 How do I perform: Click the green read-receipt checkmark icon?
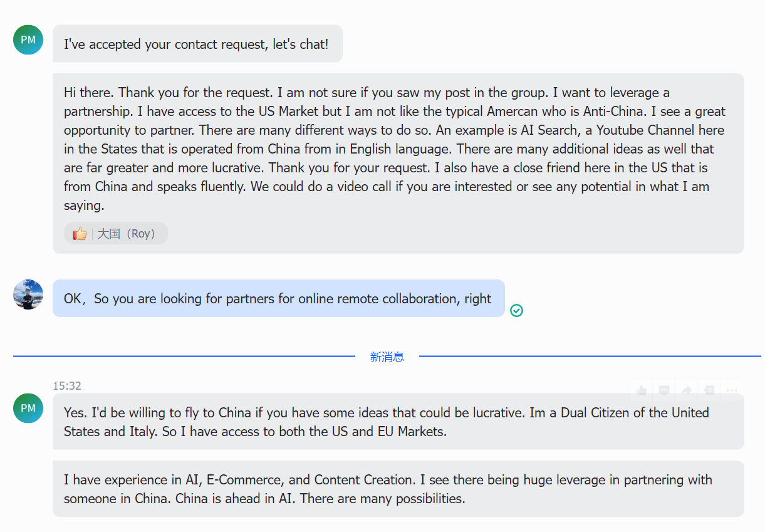(516, 310)
